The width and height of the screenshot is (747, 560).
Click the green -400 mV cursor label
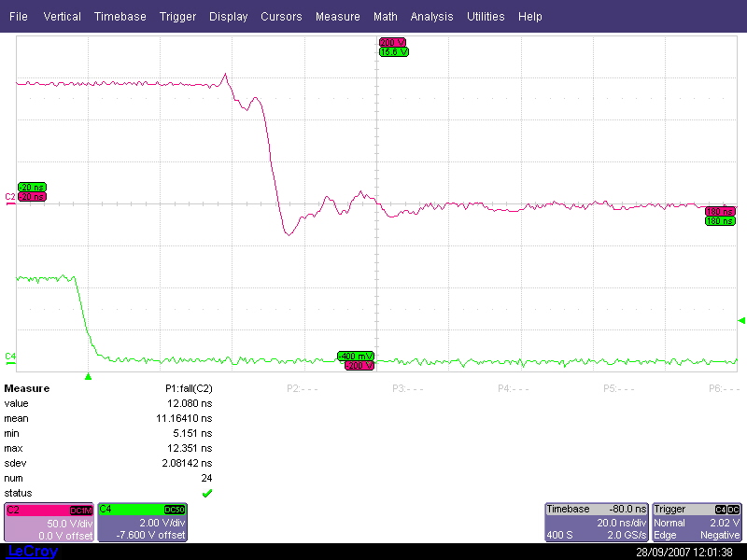pos(356,357)
